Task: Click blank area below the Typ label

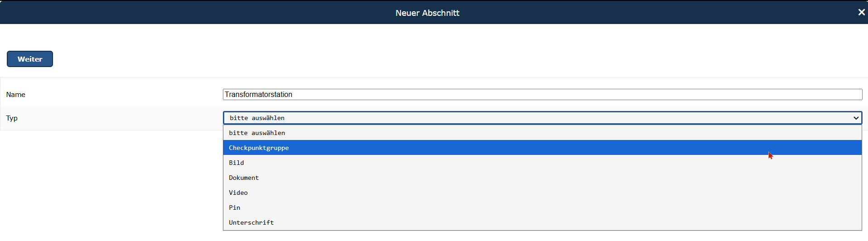Action: pyautogui.click(x=109, y=181)
